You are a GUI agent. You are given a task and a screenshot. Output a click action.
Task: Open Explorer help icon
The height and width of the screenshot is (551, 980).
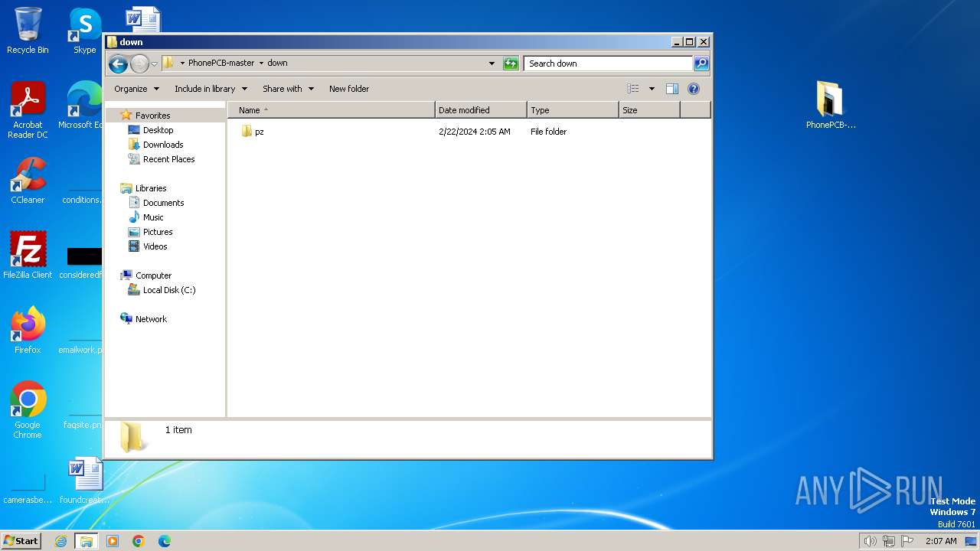(x=694, y=89)
